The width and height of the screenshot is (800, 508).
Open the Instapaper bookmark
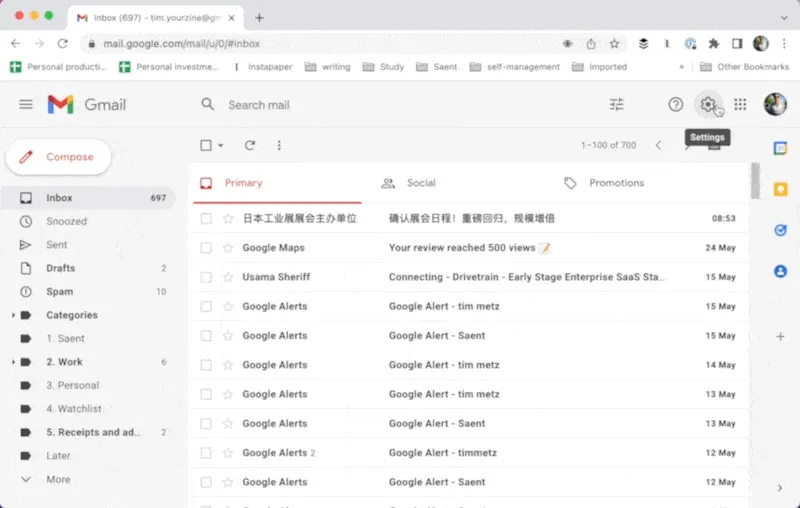(x=263, y=67)
